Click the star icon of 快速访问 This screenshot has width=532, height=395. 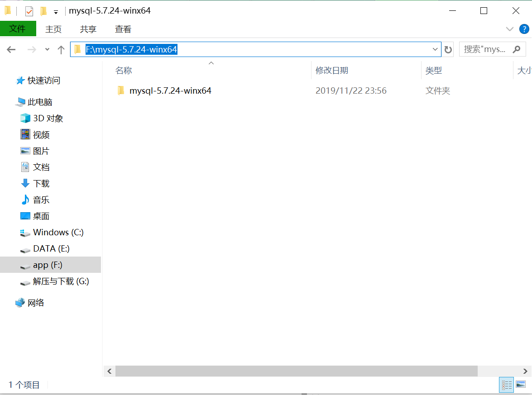pyautogui.click(x=20, y=81)
